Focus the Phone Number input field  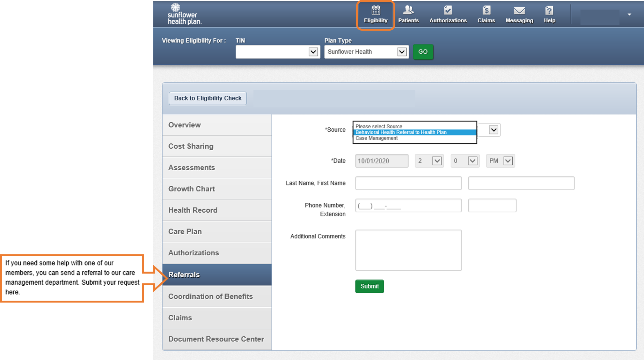(x=408, y=206)
